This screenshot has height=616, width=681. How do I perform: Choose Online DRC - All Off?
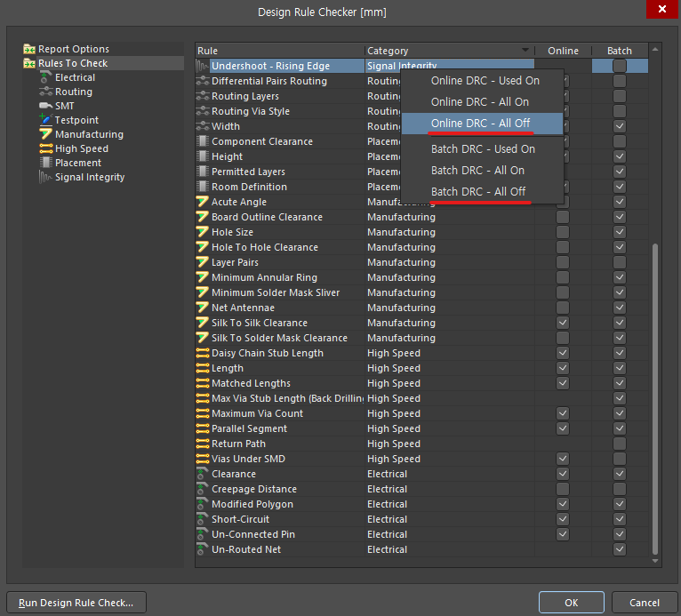(x=483, y=124)
